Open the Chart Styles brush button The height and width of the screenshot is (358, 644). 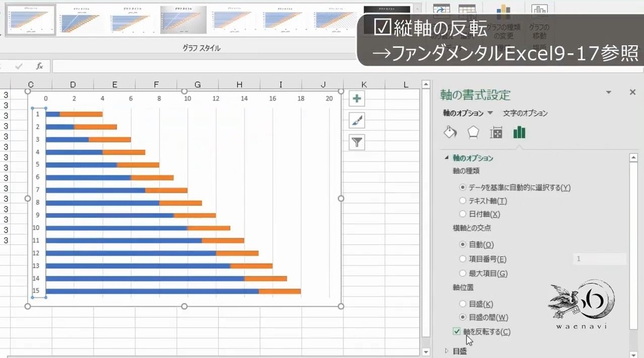point(357,121)
